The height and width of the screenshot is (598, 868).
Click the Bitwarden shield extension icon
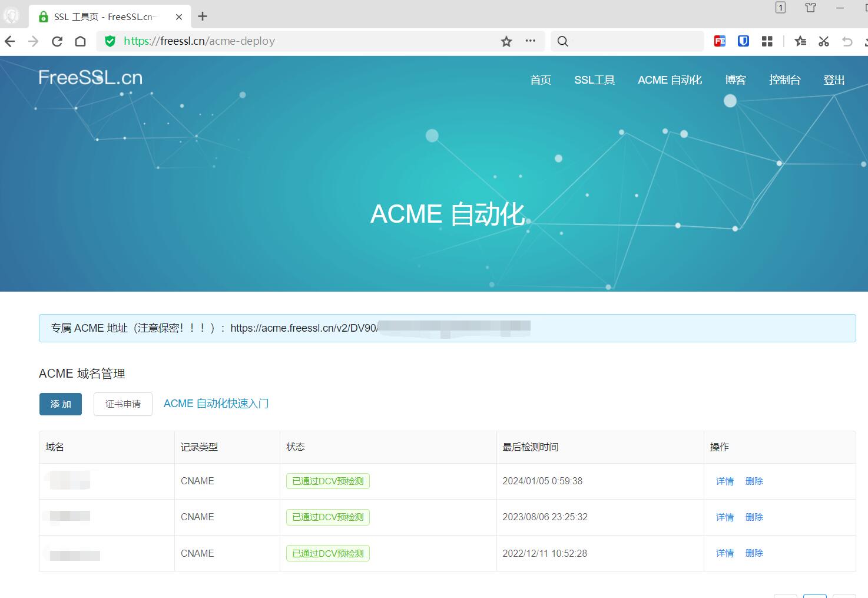click(743, 41)
